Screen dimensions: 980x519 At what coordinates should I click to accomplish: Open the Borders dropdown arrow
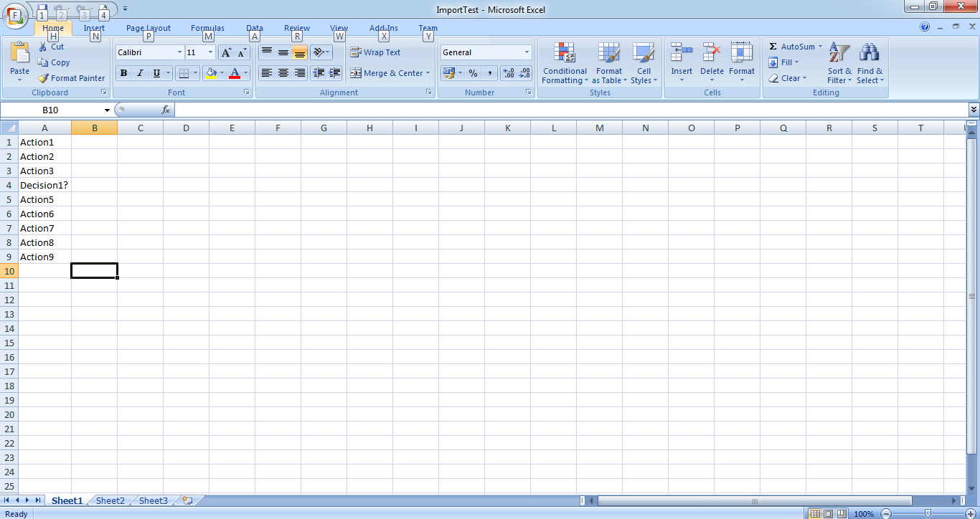pos(195,73)
